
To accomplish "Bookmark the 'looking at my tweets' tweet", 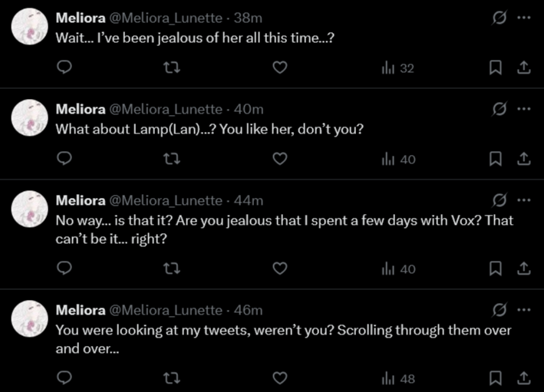I will click(496, 378).
